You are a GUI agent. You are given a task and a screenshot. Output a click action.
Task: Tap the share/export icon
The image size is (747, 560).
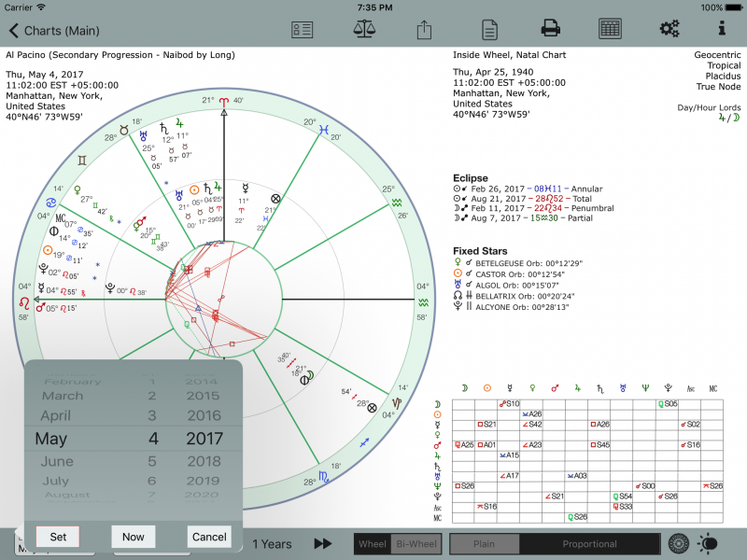(x=425, y=28)
